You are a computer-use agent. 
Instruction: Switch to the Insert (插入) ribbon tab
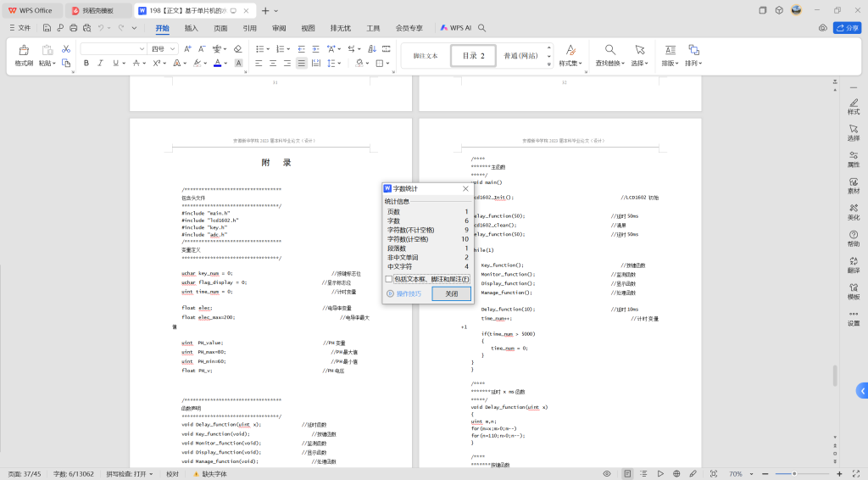[x=191, y=28]
